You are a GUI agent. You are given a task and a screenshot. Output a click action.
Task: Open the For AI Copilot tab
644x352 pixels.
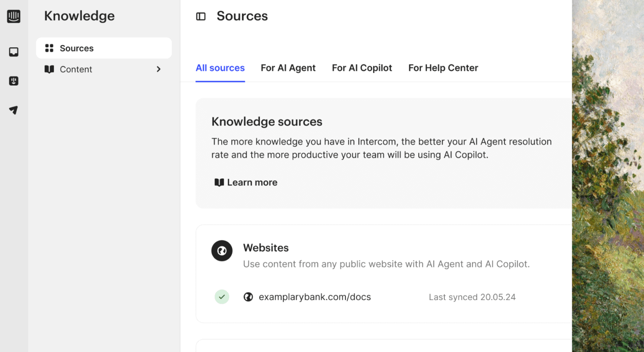362,68
